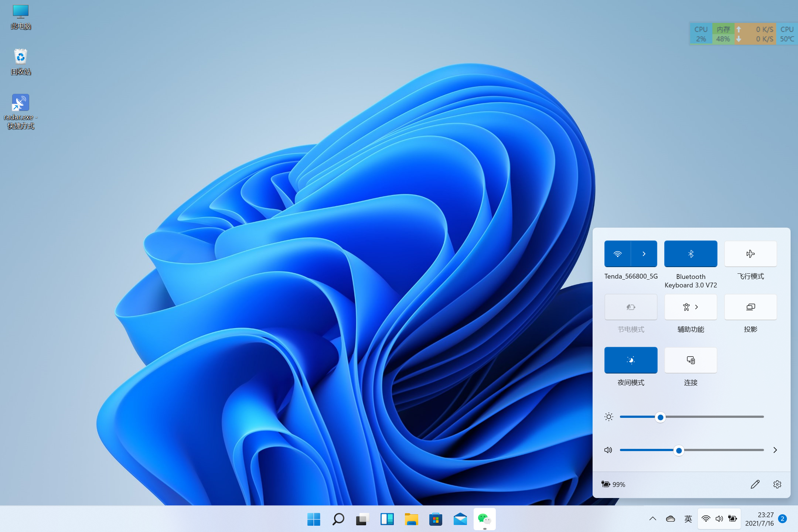Click the Wi-Fi icon in system tray
The width and height of the screenshot is (798, 532).
point(706,519)
